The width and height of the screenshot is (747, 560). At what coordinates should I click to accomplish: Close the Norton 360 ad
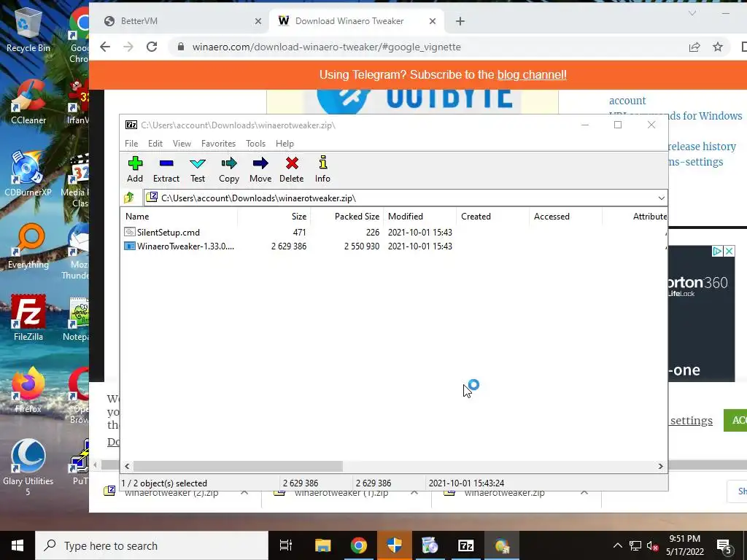pyautogui.click(x=729, y=251)
